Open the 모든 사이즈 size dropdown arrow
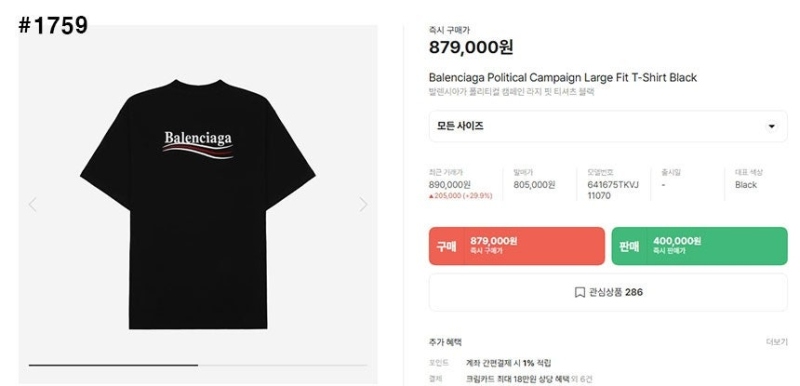Image resolution: width=800 pixels, height=386 pixels. click(x=771, y=126)
